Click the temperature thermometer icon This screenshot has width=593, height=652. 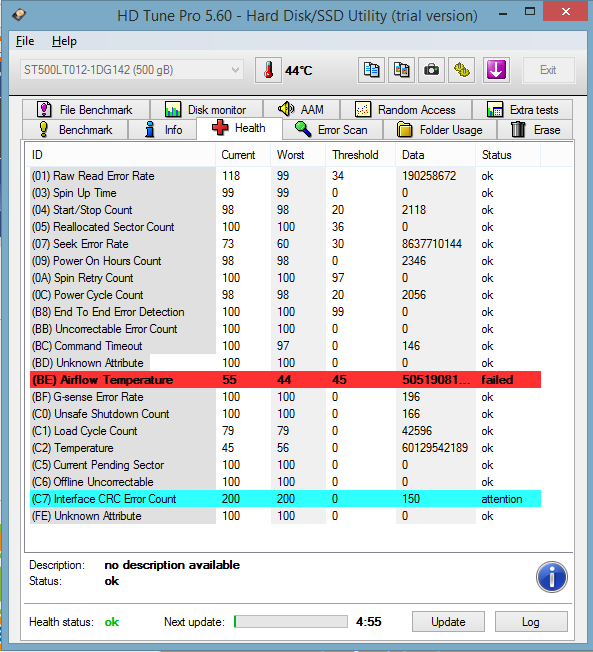coord(268,70)
